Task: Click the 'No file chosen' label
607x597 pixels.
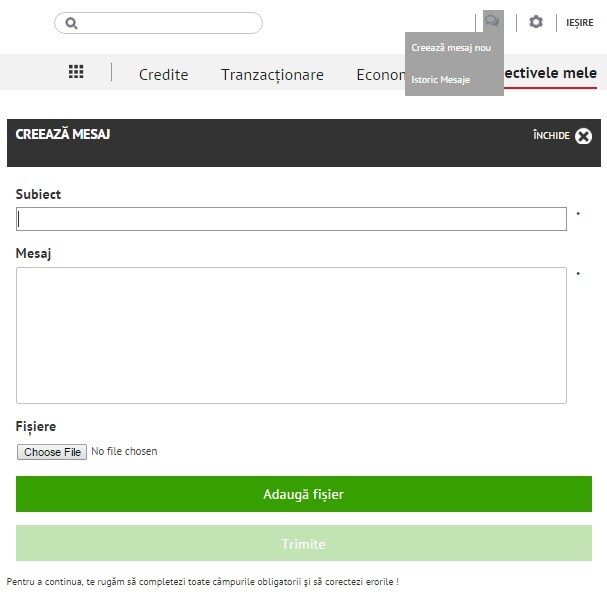Action: click(x=124, y=452)
